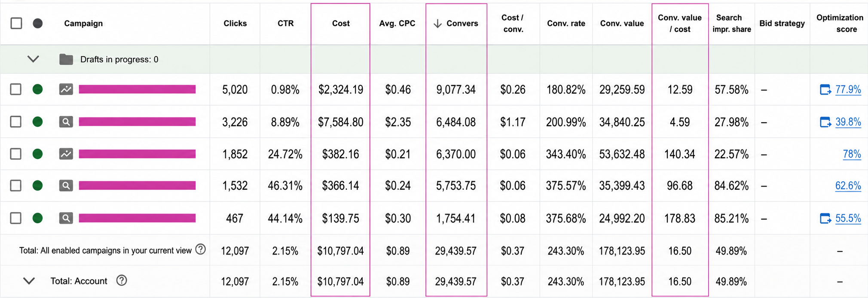868x298 pixels.
Task: Click the sort arrow on the Convers column
Action: (x=437, y=23)
